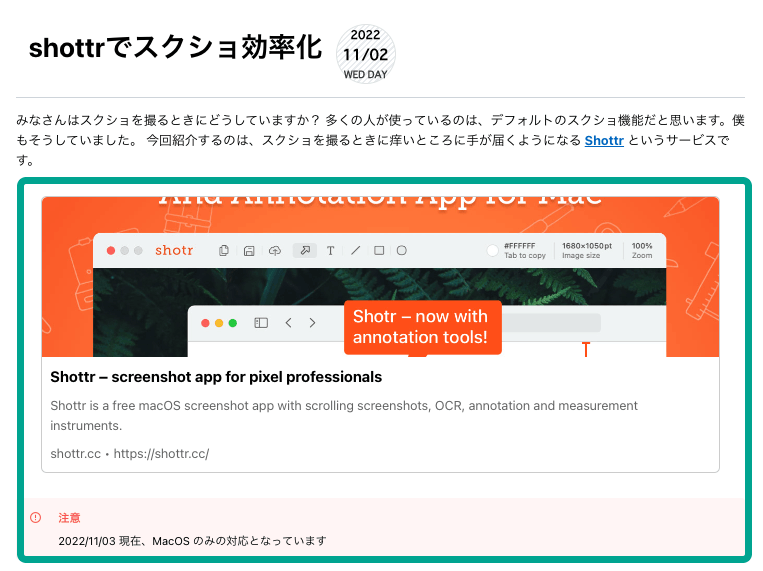This screenshot has width=763, height=571.
Task: Click the red warning exclamation icon
Action: [36, 517]
